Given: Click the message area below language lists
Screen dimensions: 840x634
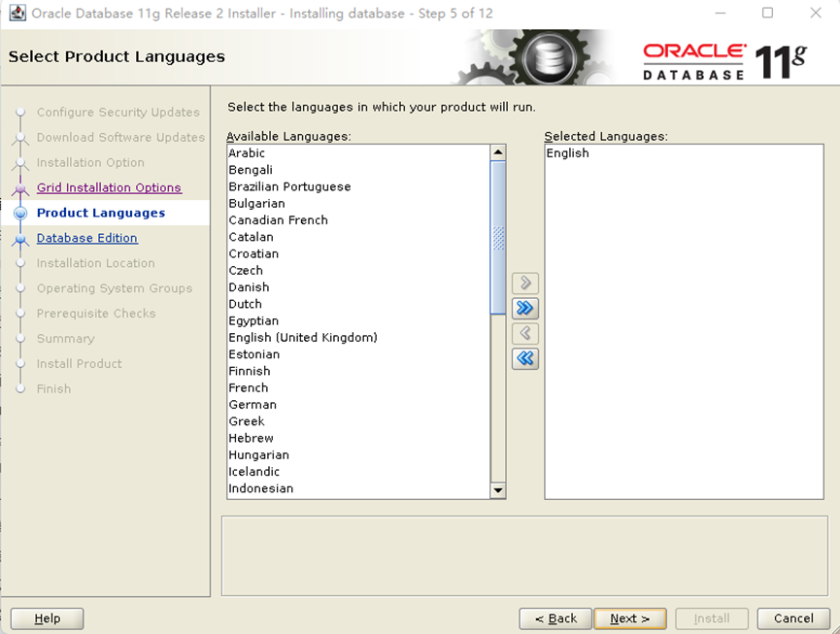Looking at the screenshot, I should 524,555.
